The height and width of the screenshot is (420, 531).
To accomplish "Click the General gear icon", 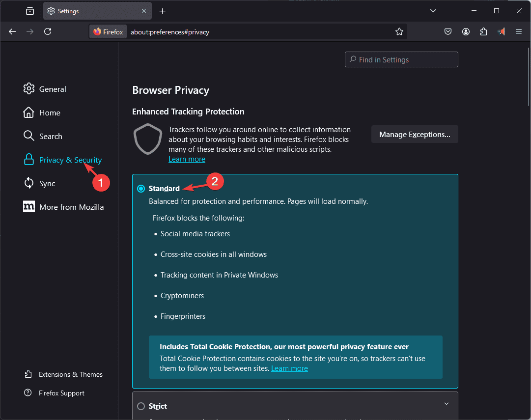I will coord(29,89).
